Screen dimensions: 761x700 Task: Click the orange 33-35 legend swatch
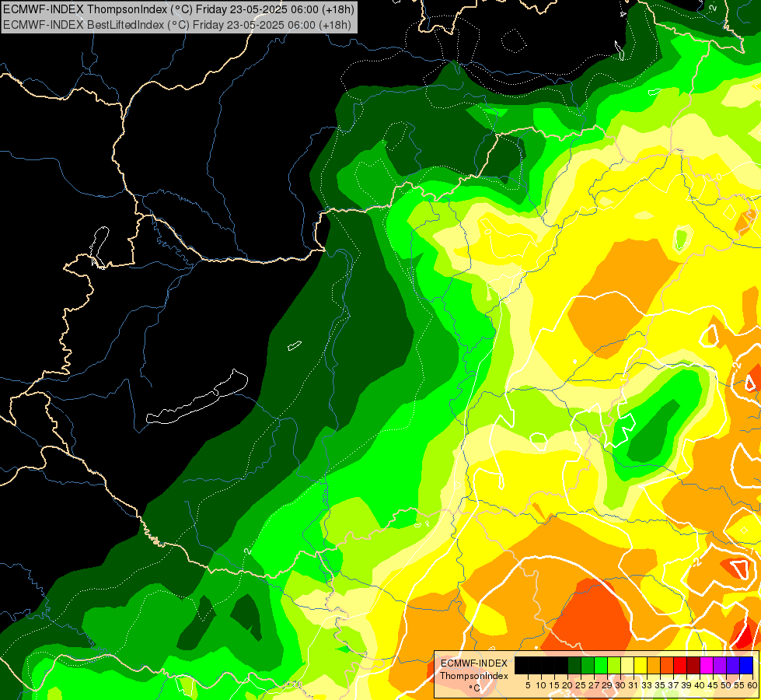coord(654,665)
